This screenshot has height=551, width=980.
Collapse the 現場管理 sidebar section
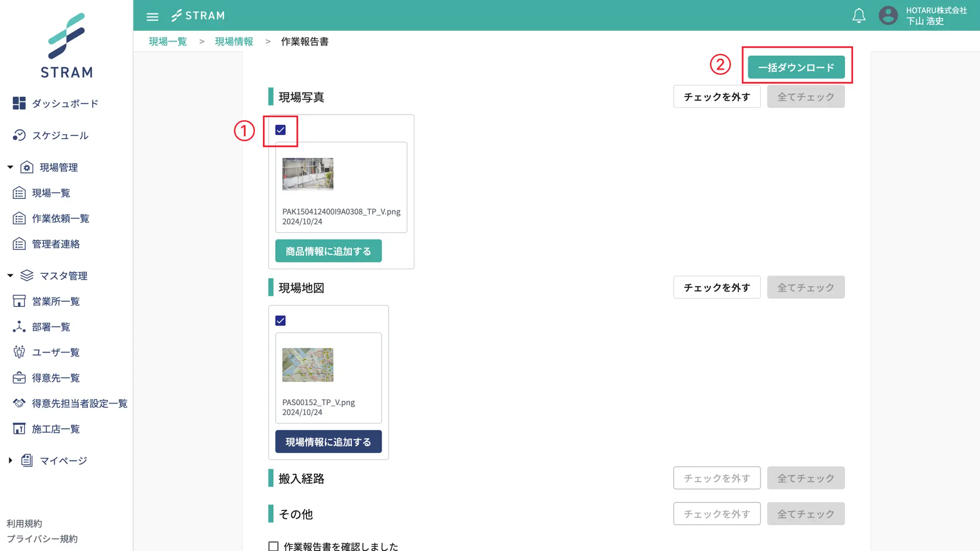[10, 167]
